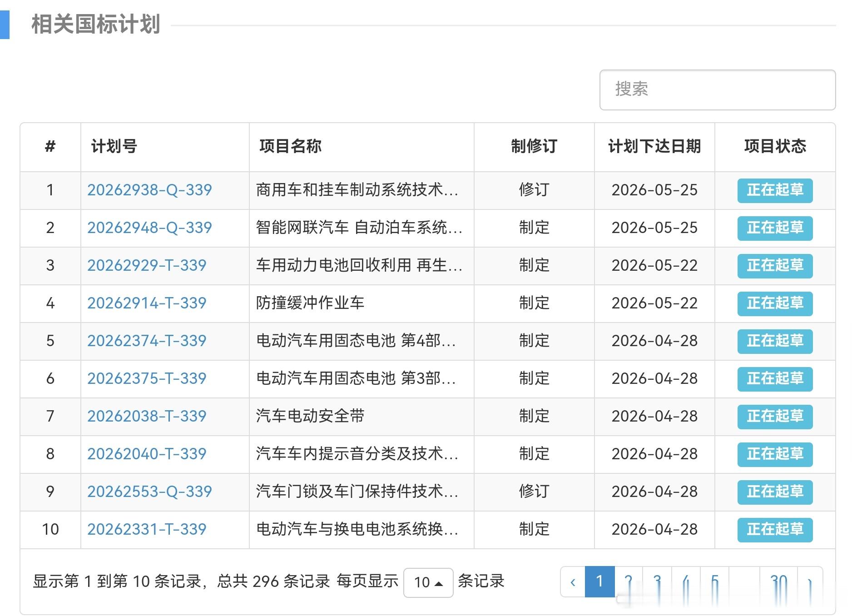Go to pagination page 2
The height and width of the screenshot is (616, 852).
click(x=629, y=581)
